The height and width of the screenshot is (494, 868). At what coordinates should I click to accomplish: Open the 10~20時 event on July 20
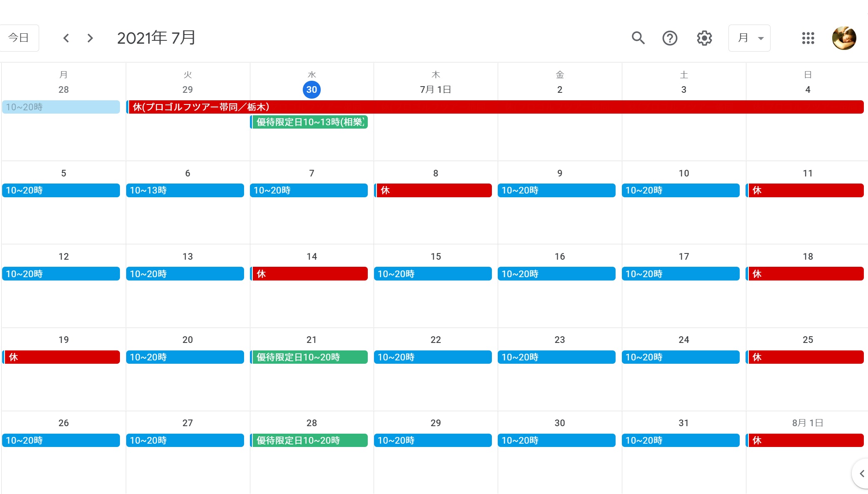(185, 357)
